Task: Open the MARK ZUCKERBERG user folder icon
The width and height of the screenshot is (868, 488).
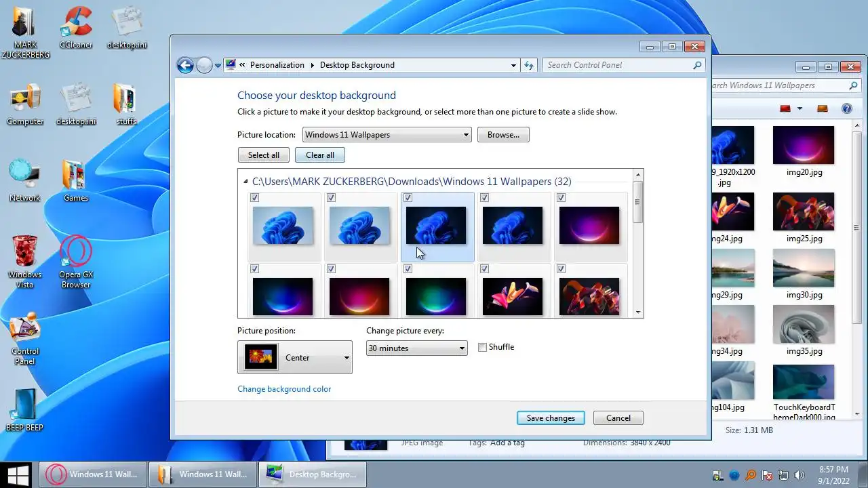Action: 25,32
